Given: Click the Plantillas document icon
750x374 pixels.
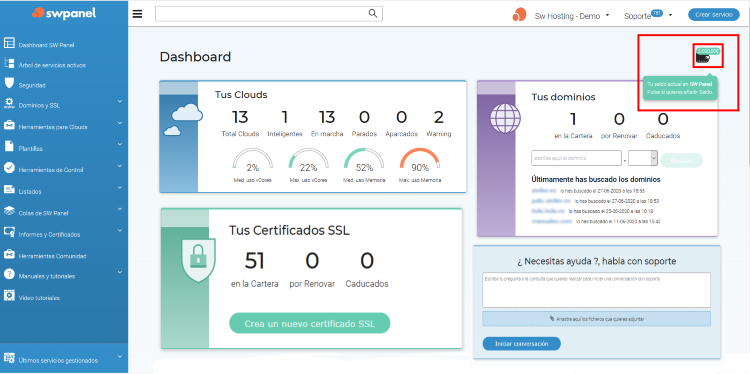Looking at the screenshot, I should pos(9,146).
